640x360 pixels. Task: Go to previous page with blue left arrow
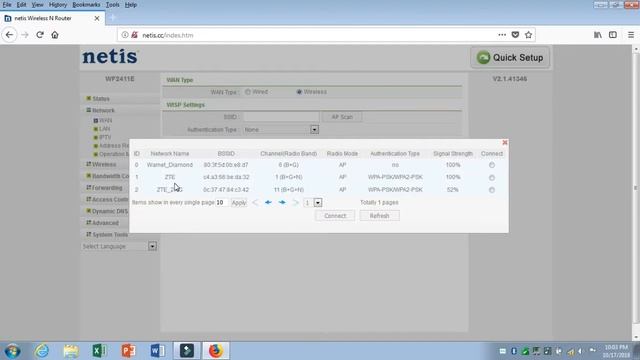coord(268,202)
